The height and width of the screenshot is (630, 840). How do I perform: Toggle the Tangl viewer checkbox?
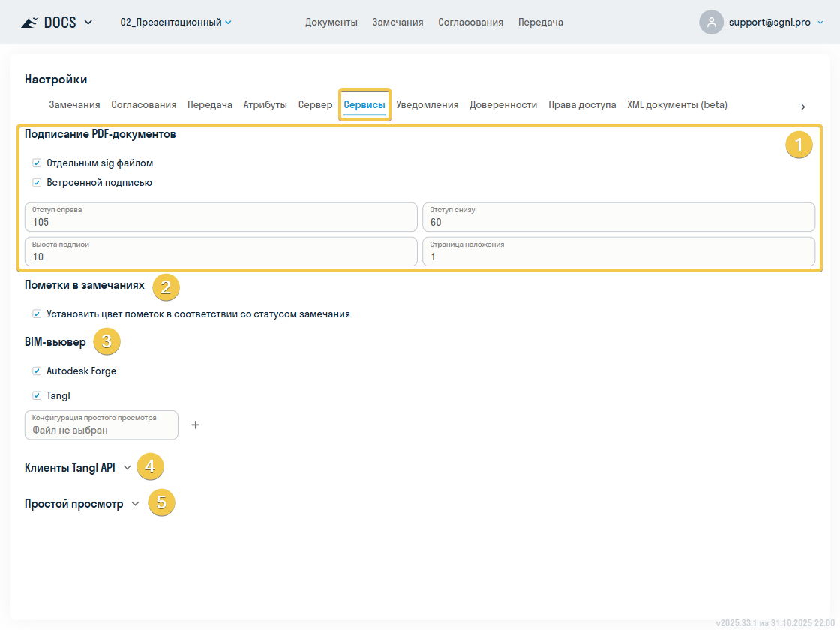tap(37, 395)
